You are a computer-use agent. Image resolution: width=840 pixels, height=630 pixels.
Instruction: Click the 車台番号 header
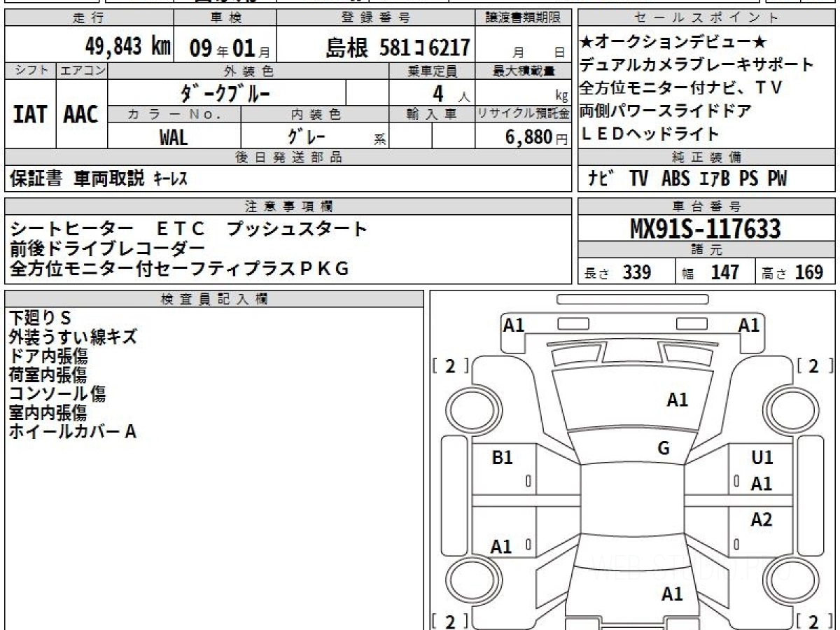[707, 206]
